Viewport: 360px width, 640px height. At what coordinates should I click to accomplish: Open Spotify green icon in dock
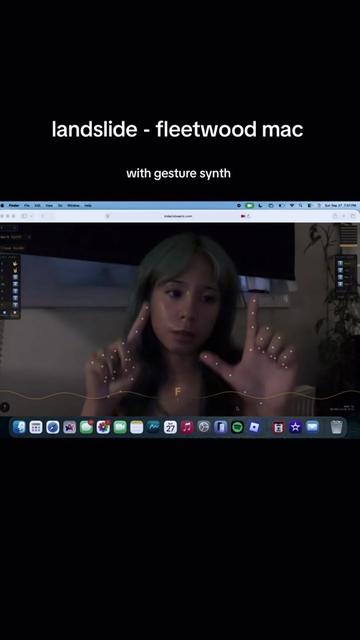tap(237, 427)
